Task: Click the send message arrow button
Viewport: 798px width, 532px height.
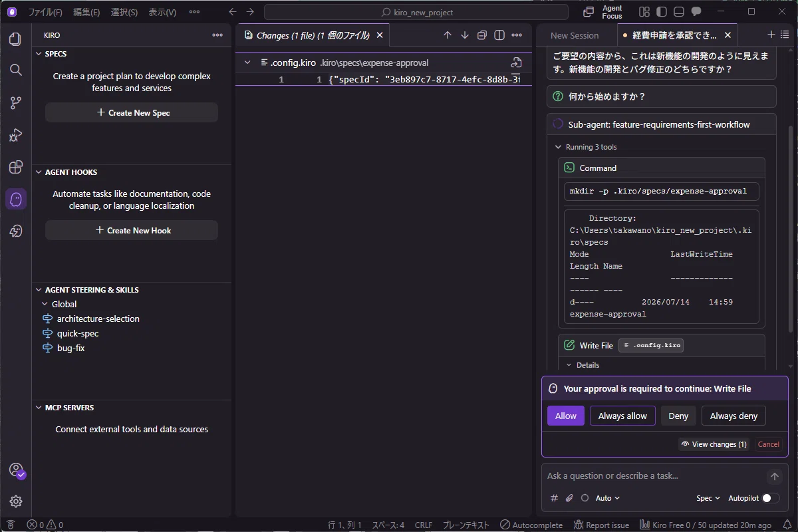Action: coord(774,477)
